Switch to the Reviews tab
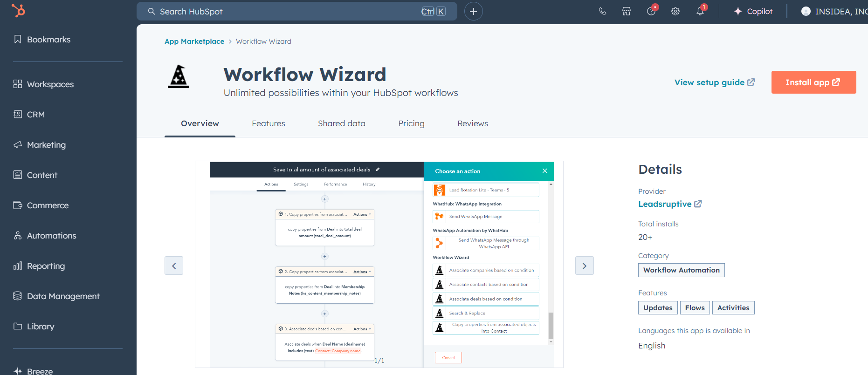868x375 pixels. [x=472, y=123]
